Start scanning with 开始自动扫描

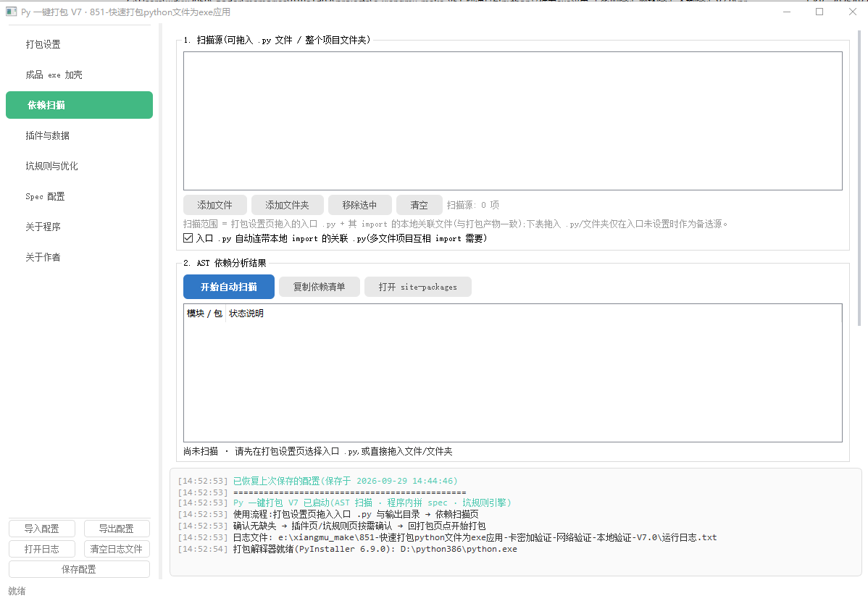(x=229, y=287)
